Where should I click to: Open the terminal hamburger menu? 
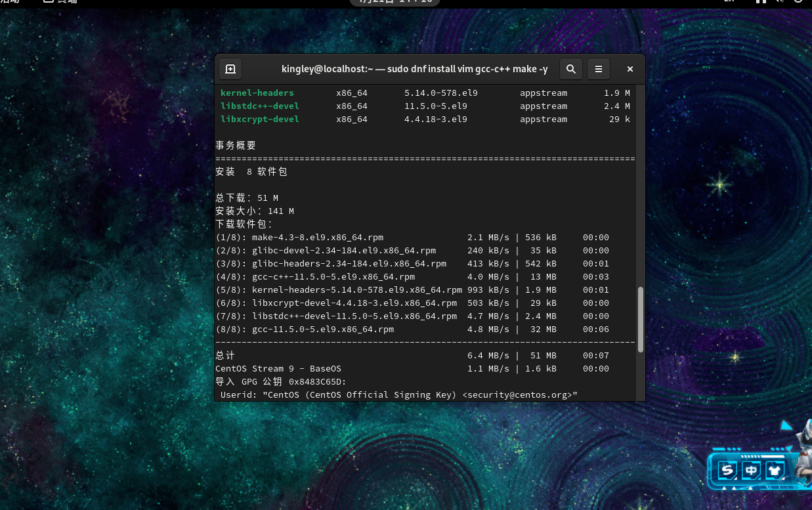click(598, 69)
